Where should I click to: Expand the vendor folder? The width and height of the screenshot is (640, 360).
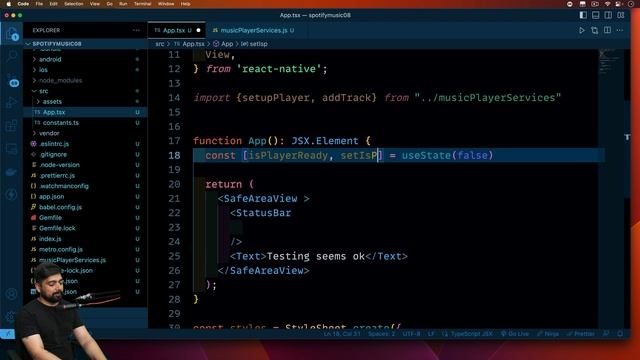(x=85, y=133)
